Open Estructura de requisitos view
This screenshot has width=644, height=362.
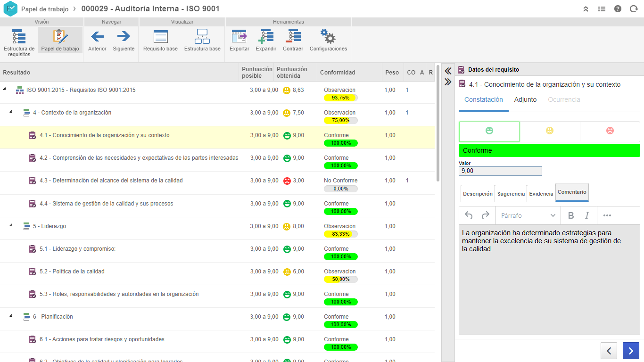tap(19, 42)
